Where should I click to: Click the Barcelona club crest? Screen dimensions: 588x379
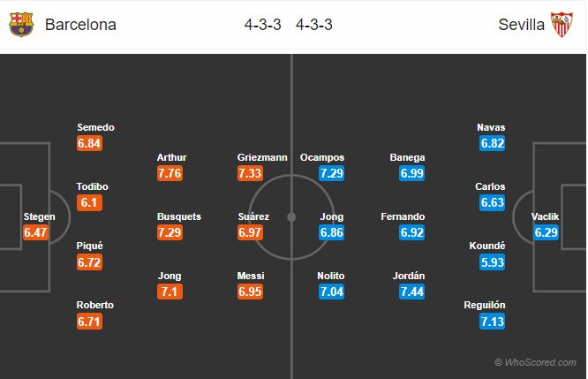[20, 25]
